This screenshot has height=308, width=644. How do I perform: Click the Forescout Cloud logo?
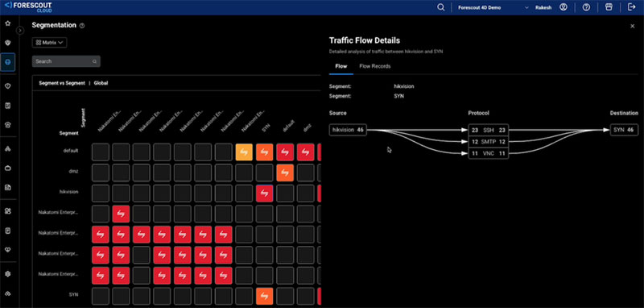pos(28,7)
